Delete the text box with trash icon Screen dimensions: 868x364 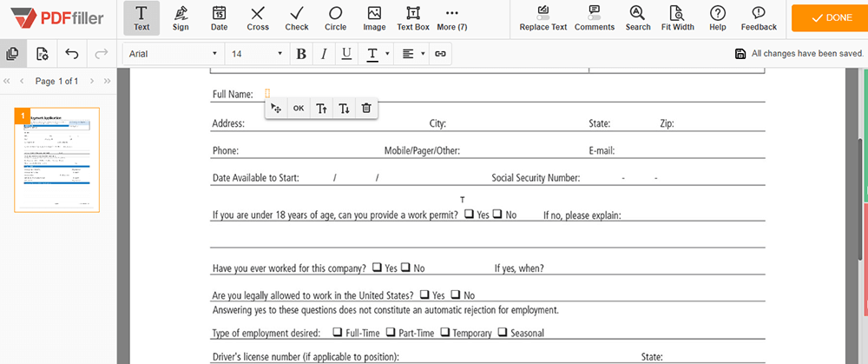366,109
